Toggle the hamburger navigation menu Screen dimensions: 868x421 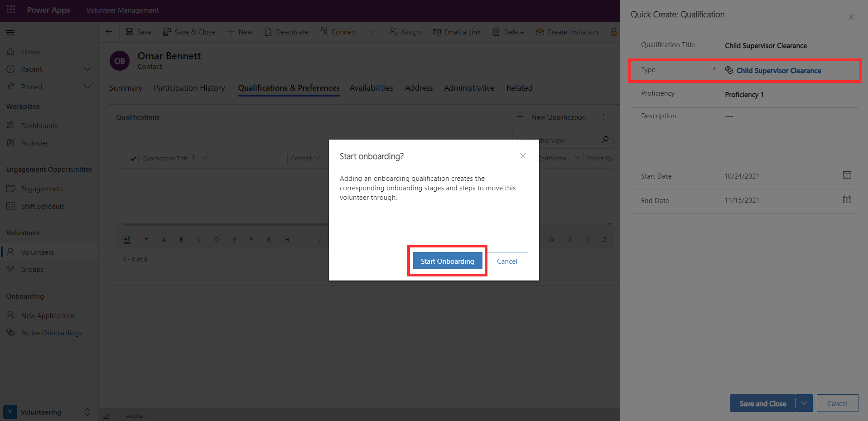point(10,32)
